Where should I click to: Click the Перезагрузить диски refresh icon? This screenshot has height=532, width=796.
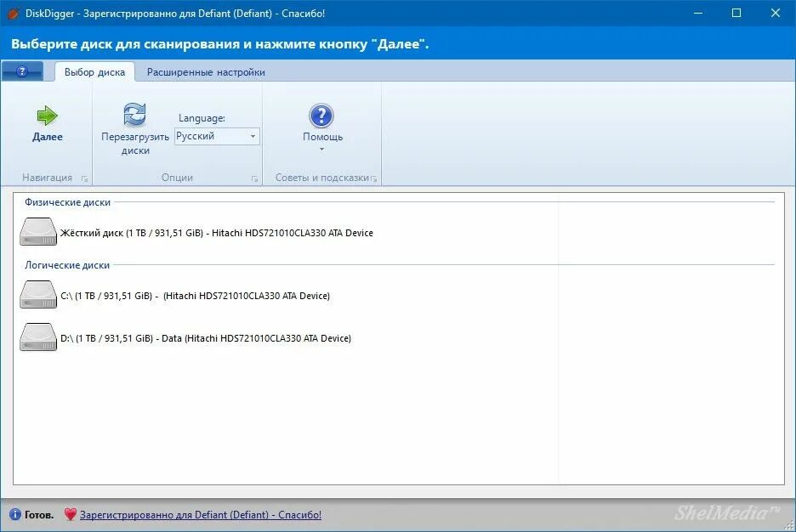[x=135, y=114]
